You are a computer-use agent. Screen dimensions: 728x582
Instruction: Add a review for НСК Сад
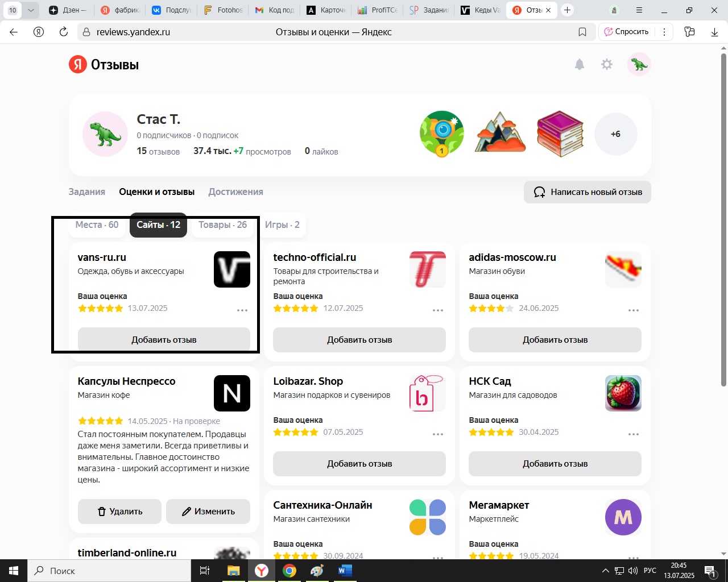tap(555, 464)
